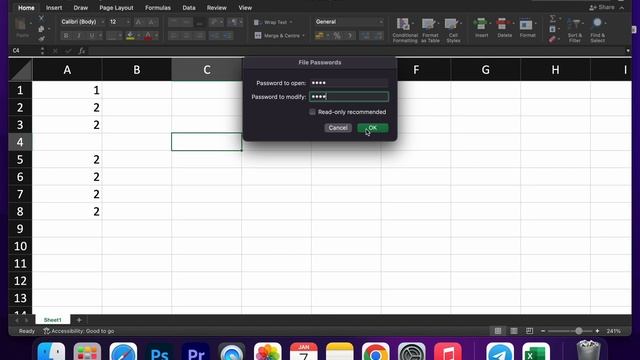Click the zoom in plus icon
Image resolution: width=640 pixels, height=360 pixels.
(598, 331)
